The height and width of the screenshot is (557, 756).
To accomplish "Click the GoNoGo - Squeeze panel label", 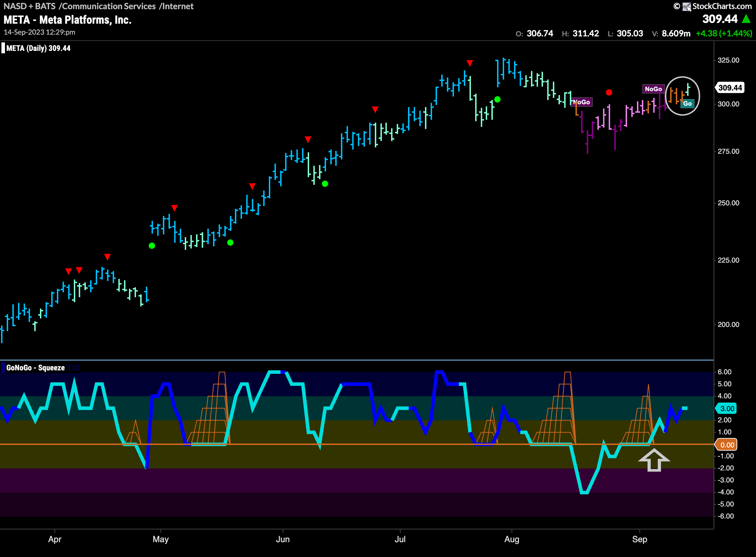I will coord(35,368).
